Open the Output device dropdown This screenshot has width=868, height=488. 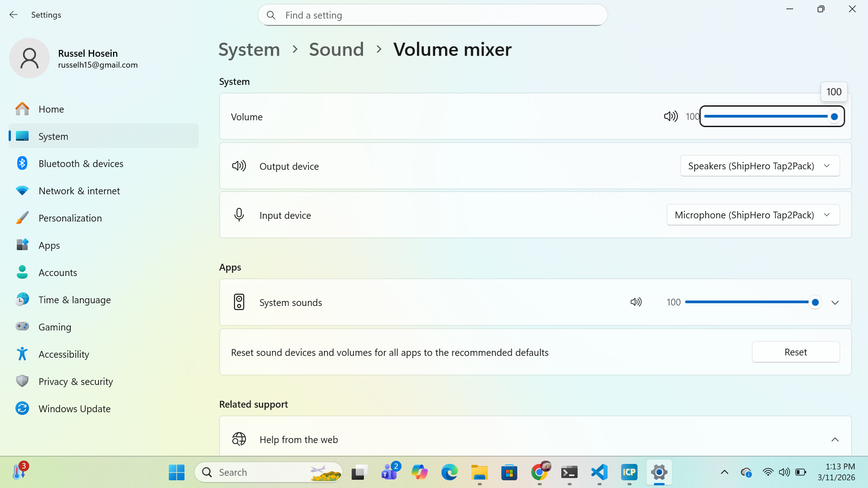point(760,166)
